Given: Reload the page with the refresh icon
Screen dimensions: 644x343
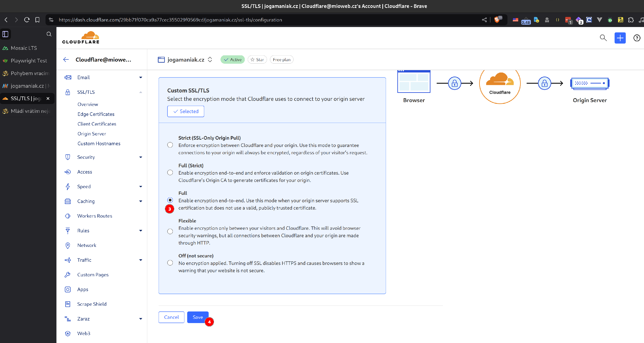Looking at the screenshot, I should [27, 20].
